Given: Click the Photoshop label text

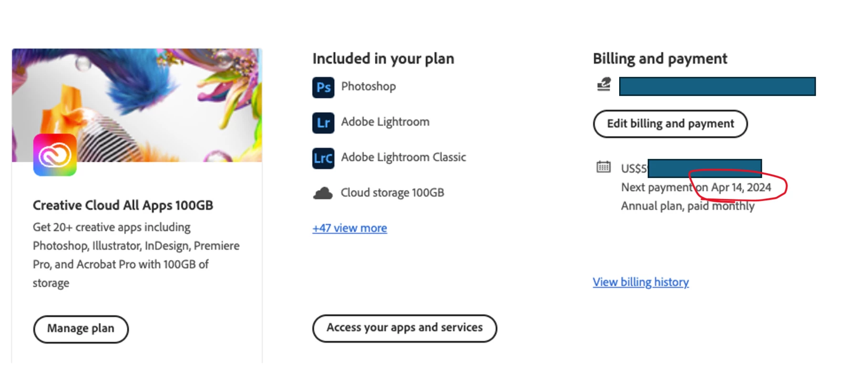Looking at the screenshot, I should (x=368, y=86).
